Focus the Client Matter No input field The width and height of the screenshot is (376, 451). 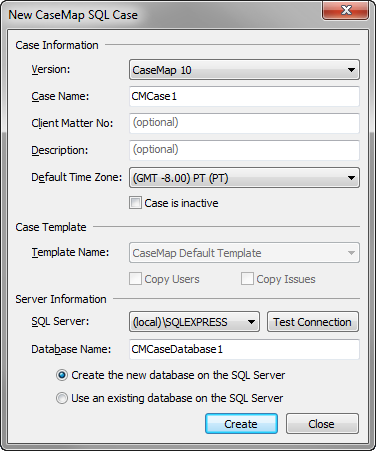pos(244,123)
